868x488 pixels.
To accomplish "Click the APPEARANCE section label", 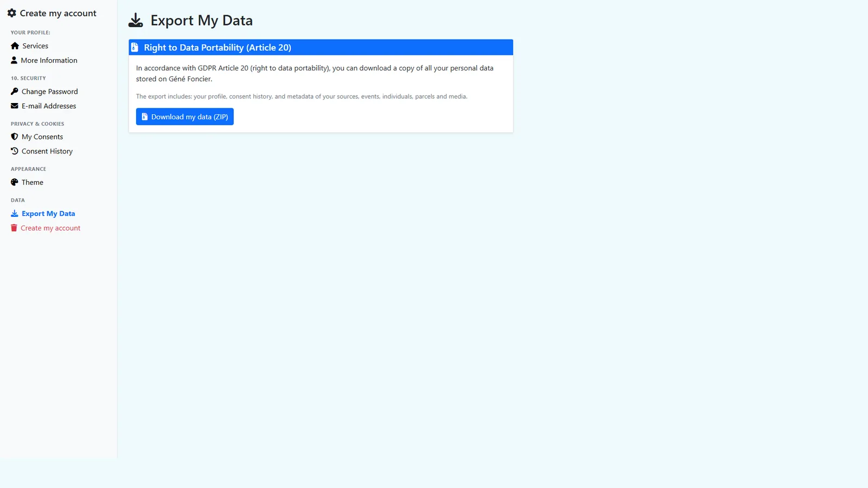I will [x=28, y=169].
